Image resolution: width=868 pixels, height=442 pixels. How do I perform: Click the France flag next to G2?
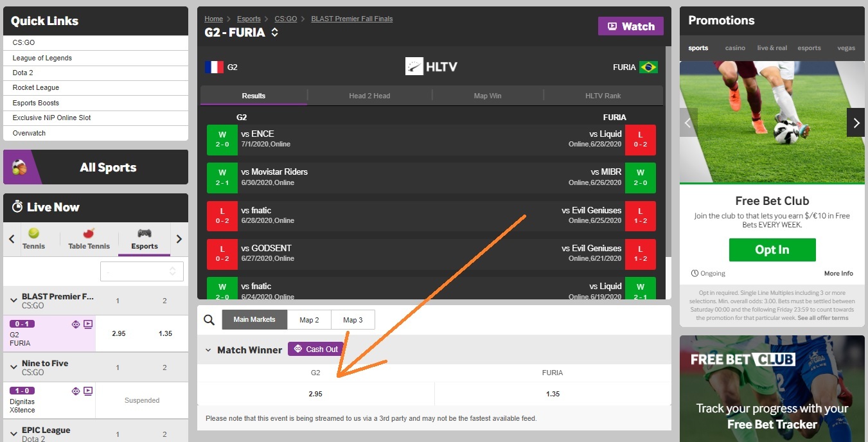214,67
